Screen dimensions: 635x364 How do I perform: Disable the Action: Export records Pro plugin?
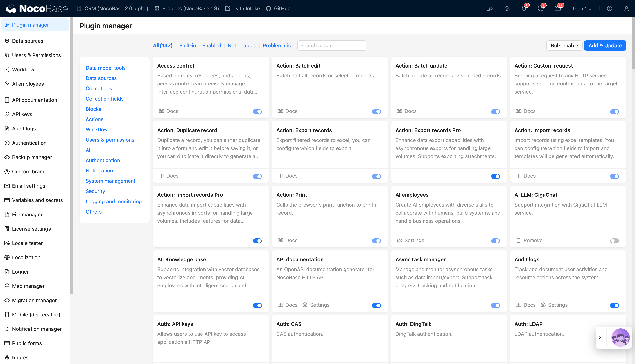(496, 176)
